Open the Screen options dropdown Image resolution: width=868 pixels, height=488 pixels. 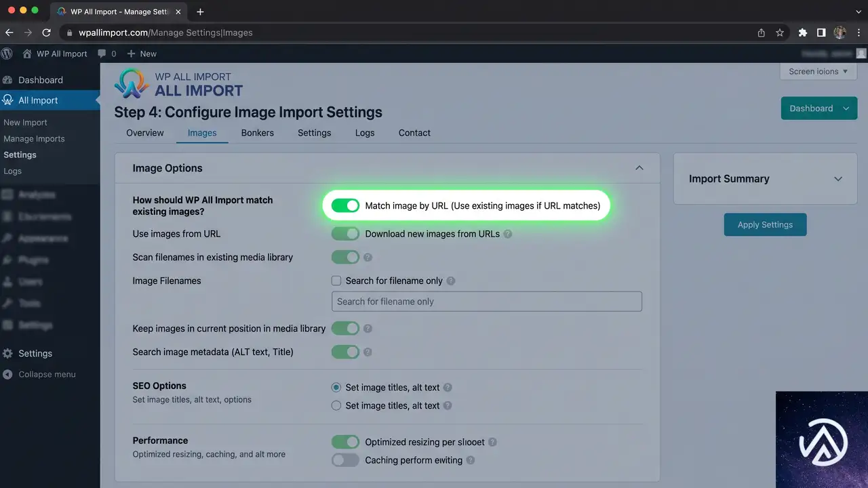[x=818, y=71]
